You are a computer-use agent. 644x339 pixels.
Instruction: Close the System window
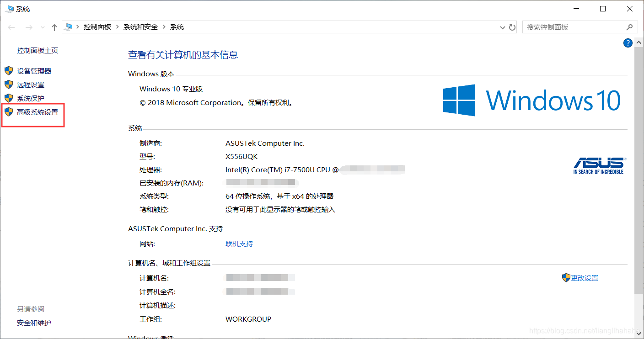click(x=629, y=9)
